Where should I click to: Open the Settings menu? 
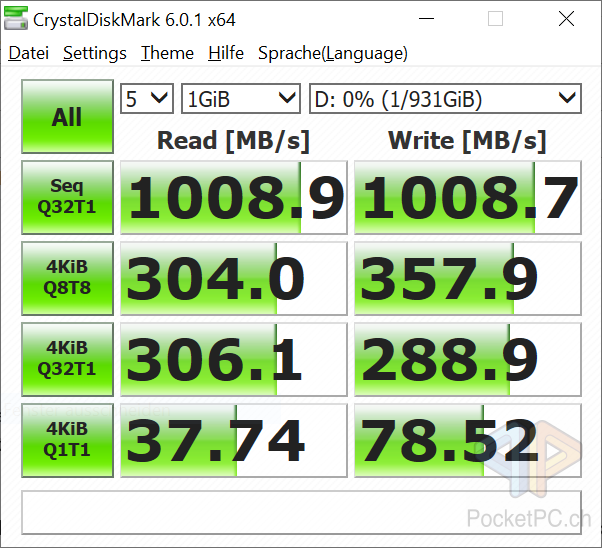94,53
